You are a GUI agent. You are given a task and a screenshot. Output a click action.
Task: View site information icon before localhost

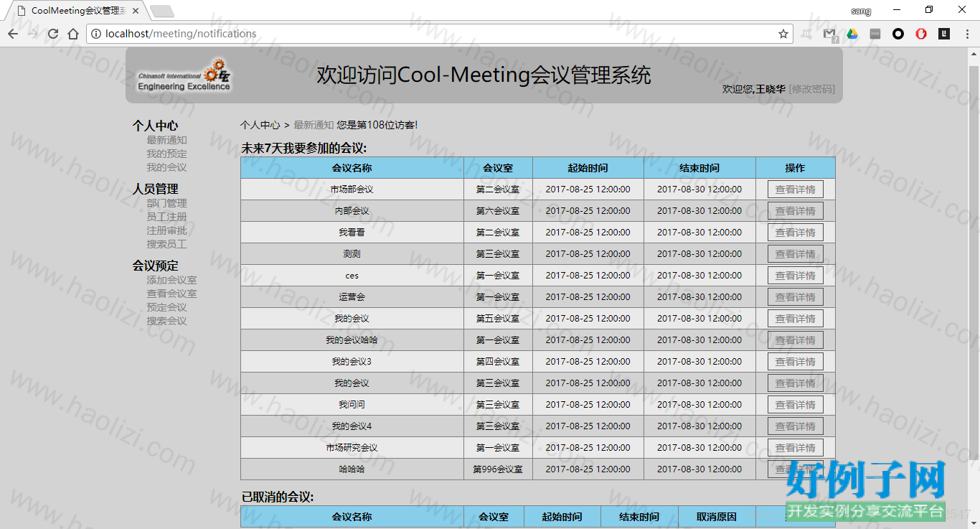tap(96, 34)
